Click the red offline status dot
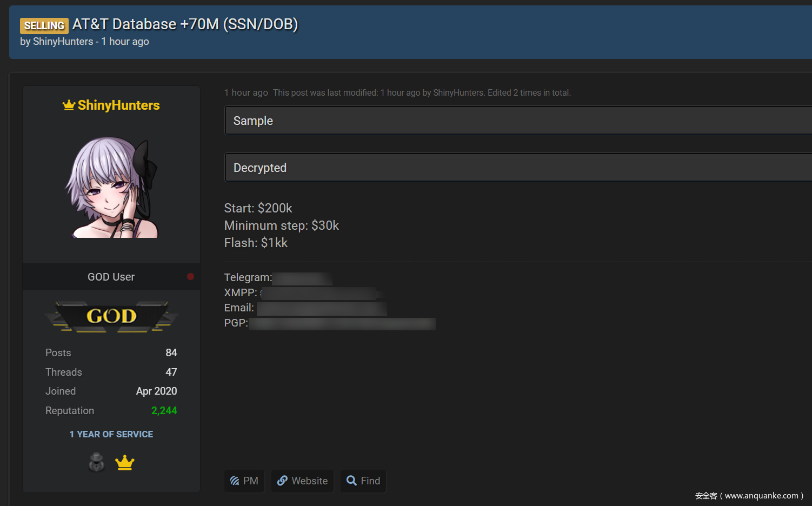 coord(190,276)
